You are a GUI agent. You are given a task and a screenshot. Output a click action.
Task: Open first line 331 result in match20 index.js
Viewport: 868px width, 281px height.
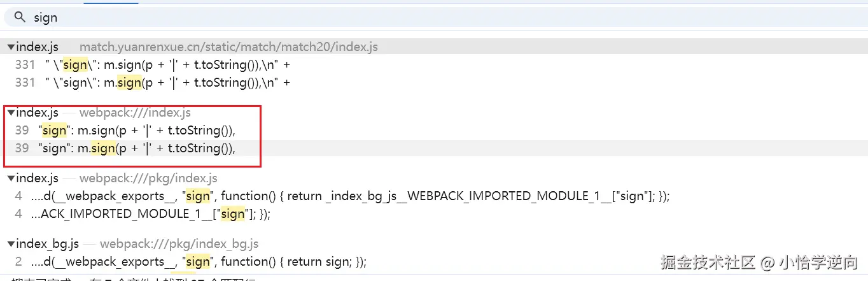click(168, 65)
